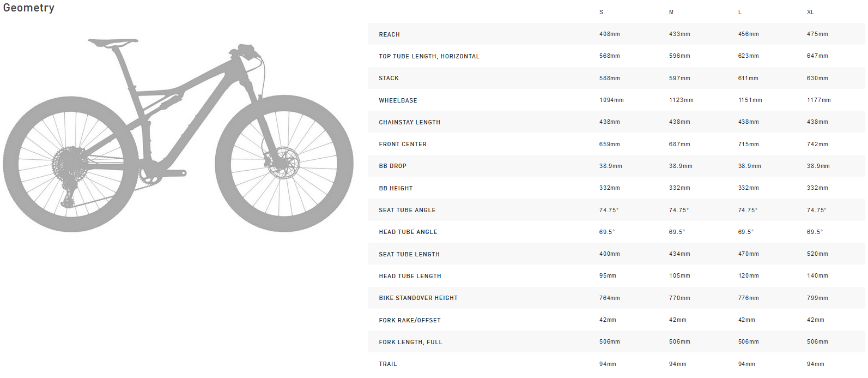
Task: Click the SEAT TUBE ANGLE label
Action: point(407,210)
